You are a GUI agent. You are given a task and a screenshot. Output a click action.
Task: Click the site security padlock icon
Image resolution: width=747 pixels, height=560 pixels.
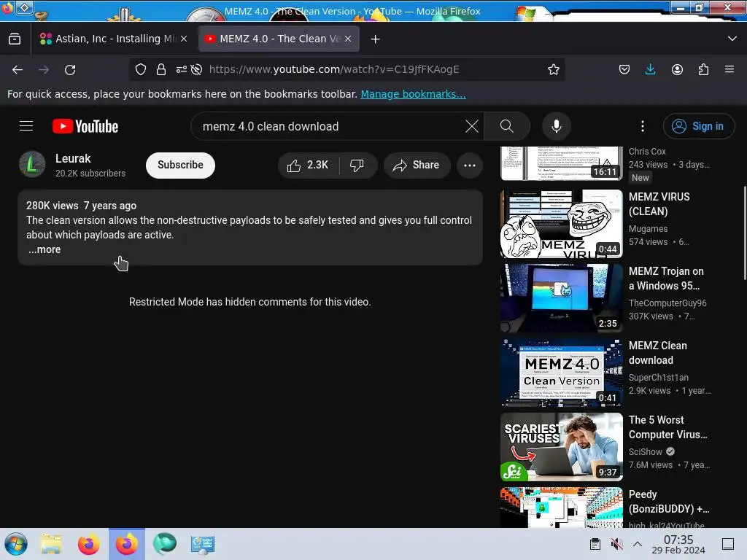(x=161, y=69)
